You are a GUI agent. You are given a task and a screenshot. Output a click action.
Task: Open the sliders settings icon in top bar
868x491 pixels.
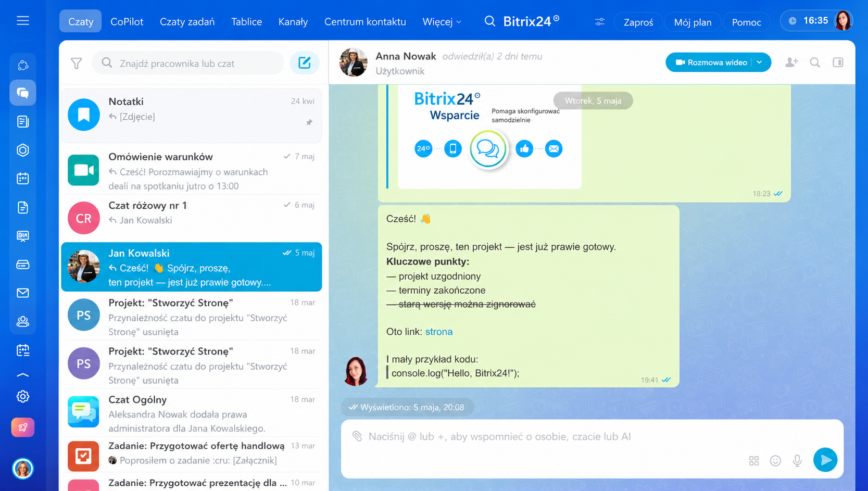point(600,22)
